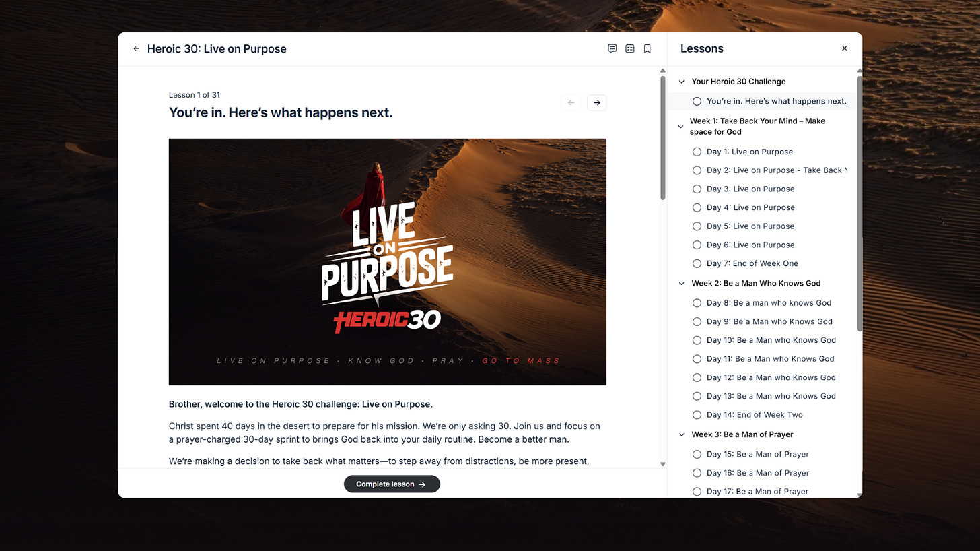This screenshot has height=551, width=980.
Task: Bookmark this lesson with the bookmark icon
Action: [x=647, y=48]
